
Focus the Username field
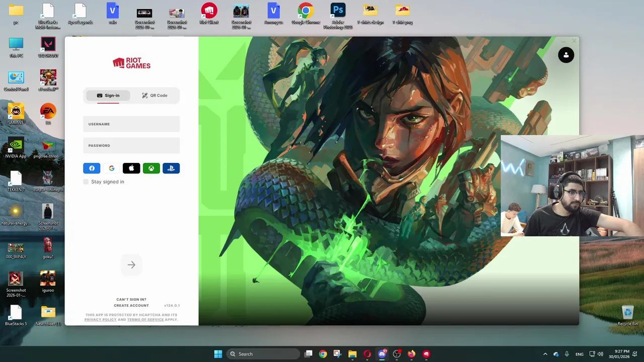(131, 124)
